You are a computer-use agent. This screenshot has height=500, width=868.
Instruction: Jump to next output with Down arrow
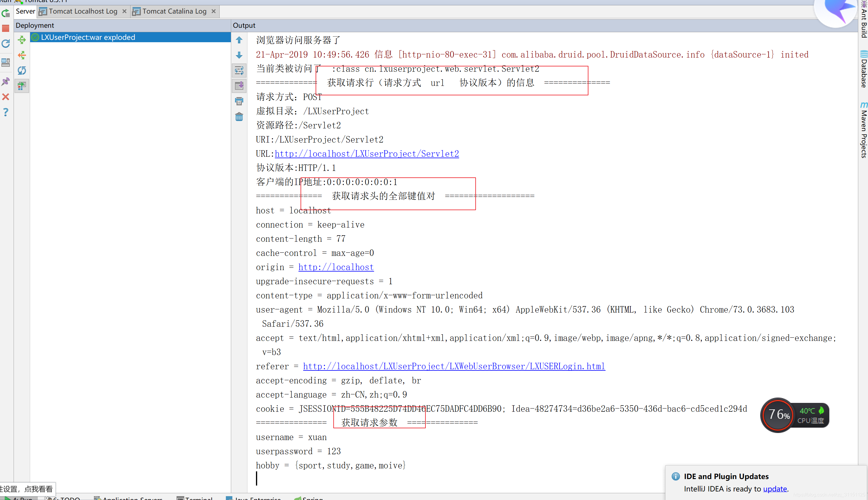click(x=239, y=55)
